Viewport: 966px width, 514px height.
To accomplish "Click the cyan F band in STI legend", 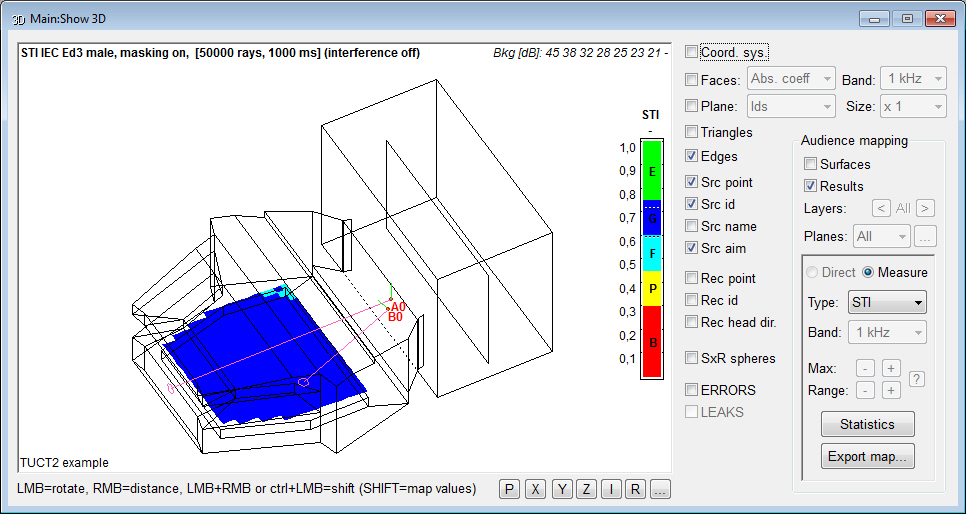I will [x=652, y=253].
